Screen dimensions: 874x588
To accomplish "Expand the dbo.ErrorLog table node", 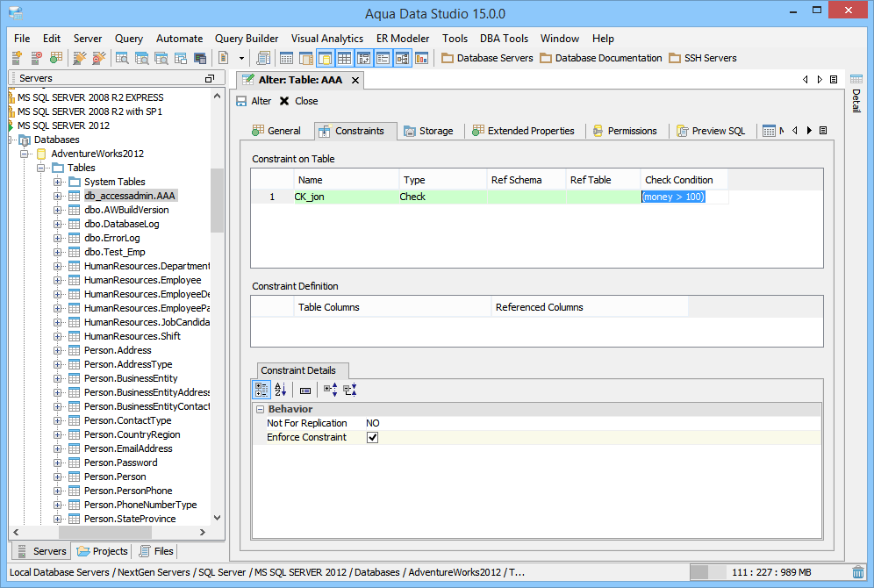I will [57, 238].
